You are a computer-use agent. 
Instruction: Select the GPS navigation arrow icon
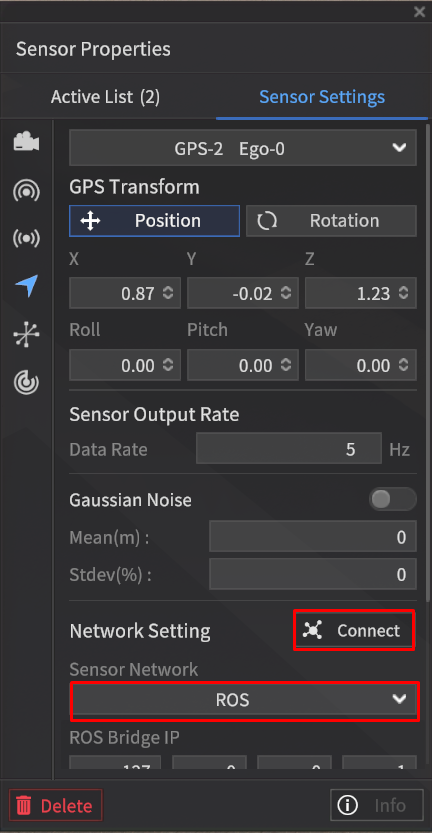click(27, 286)
